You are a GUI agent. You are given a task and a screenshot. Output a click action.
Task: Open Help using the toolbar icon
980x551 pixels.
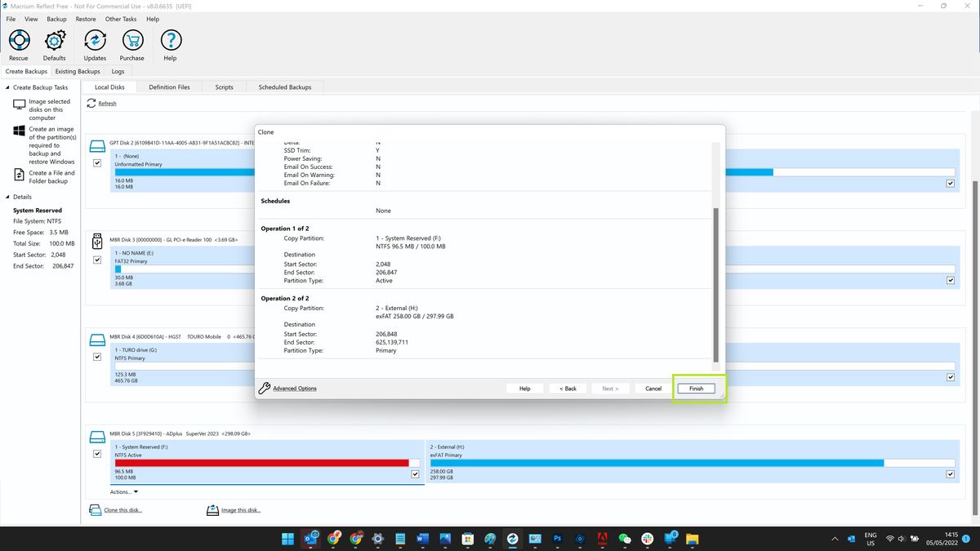170,41
